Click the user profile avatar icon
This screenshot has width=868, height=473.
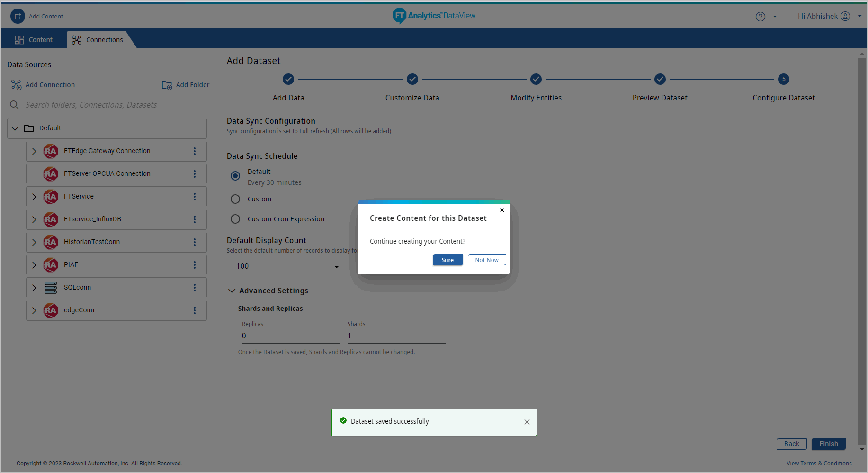(845, 16)
